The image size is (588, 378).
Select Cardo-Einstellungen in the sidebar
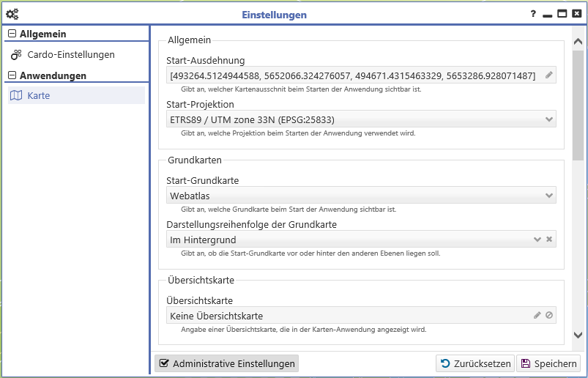pos(70,55)
